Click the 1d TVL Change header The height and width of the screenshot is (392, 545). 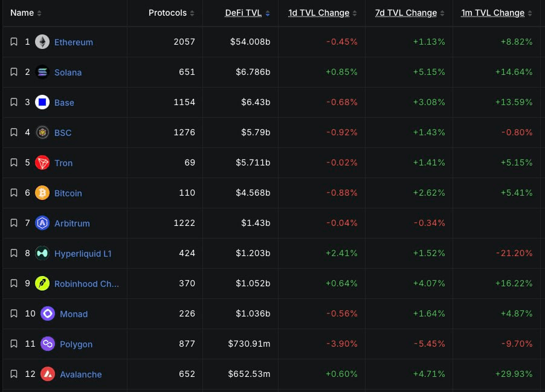[x=319, y=13]
